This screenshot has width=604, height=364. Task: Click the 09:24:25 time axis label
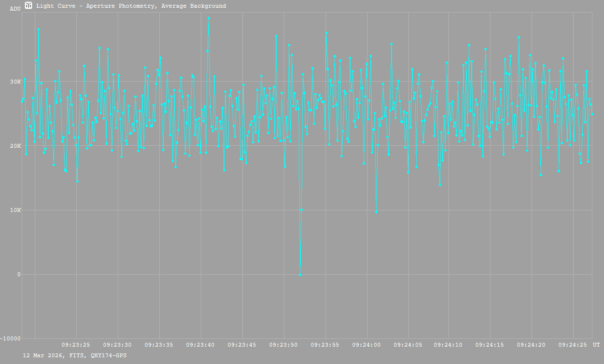[573, 345]
